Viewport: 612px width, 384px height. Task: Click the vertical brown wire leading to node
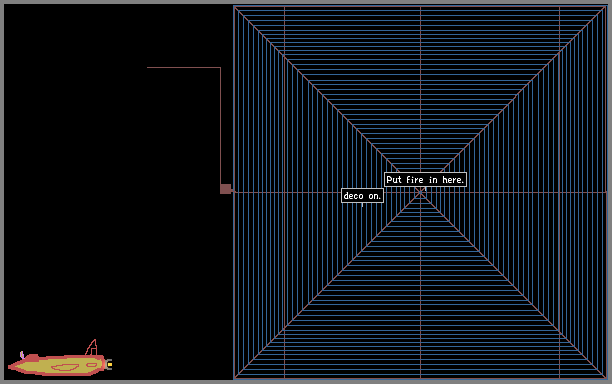[221, 126]
